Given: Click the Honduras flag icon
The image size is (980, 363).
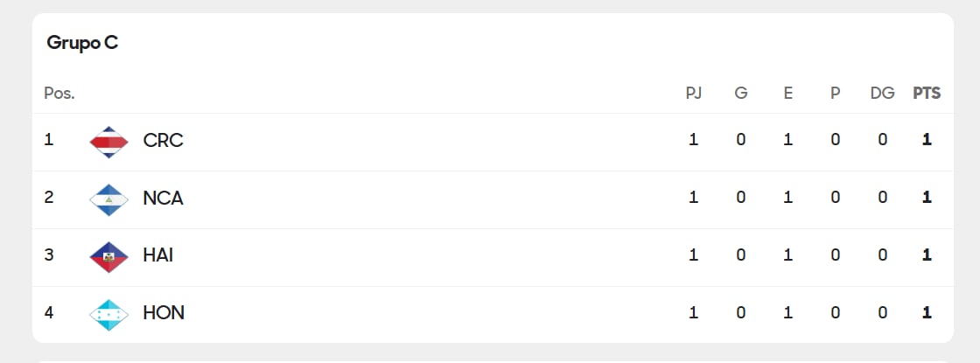Looking at the screenshot, I should tap(109, 314).
